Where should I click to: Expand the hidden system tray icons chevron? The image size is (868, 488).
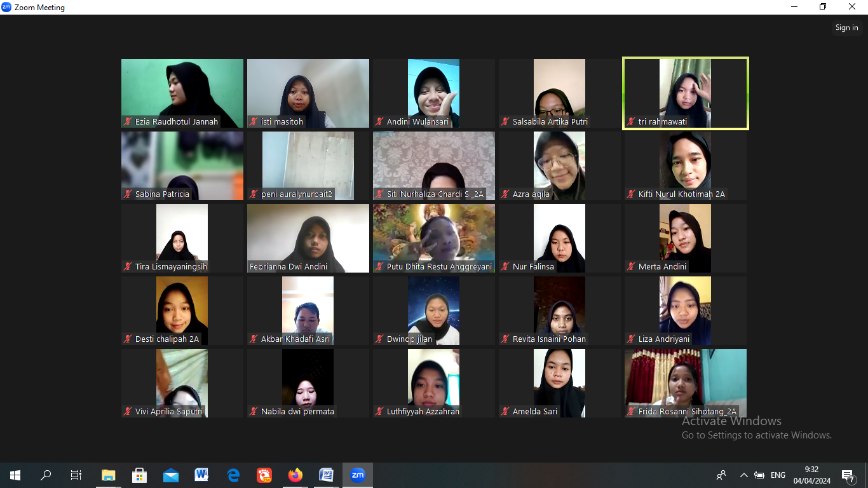[x=743, y=475]
